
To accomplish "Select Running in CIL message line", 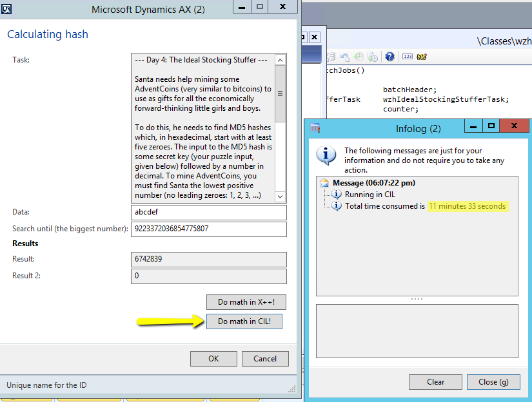I will 370,195.
